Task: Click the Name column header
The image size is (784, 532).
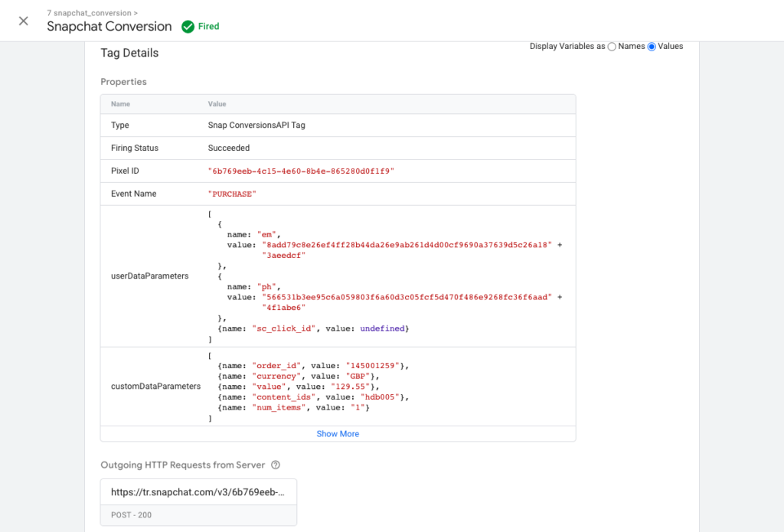Action: point(120,104)
